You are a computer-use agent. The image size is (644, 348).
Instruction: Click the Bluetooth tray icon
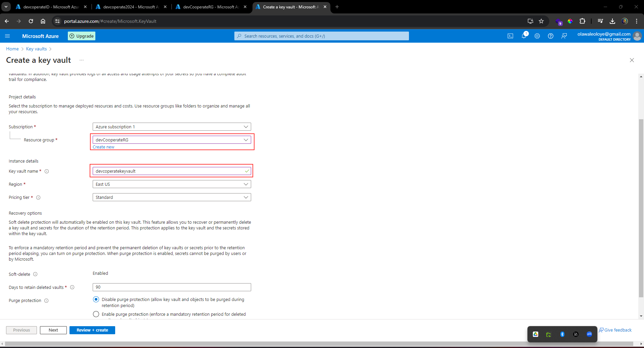(x=562, y=334)
